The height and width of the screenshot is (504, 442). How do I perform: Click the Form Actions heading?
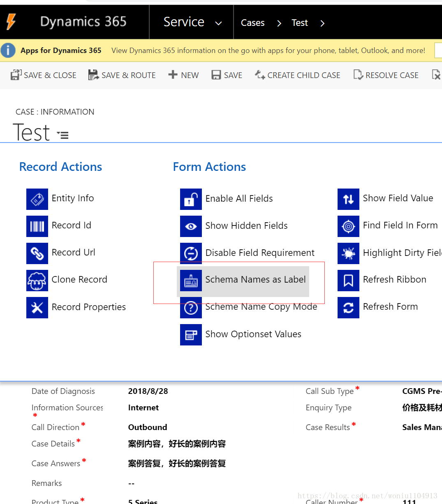coord(209,166)
